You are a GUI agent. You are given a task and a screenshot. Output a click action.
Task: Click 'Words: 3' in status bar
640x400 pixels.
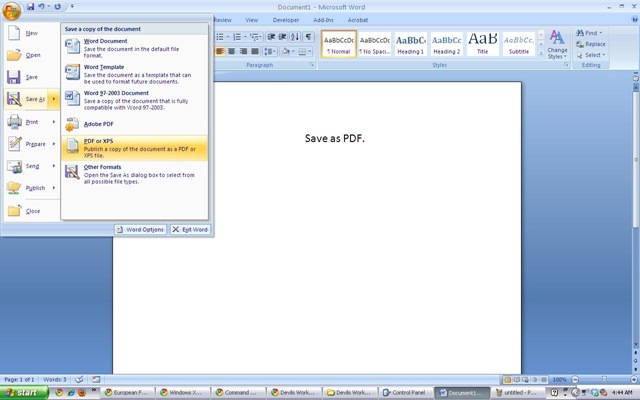pyautogui.click(x=55, y=380)
